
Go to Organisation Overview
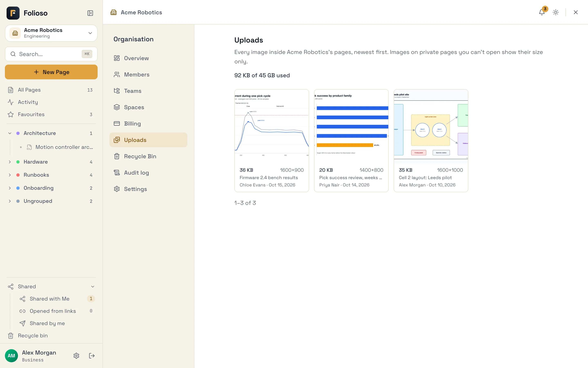pyautogui.click(x=148, y=58)
